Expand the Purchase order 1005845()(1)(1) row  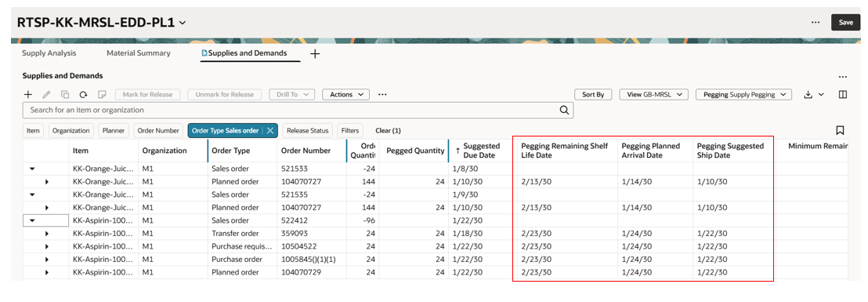47,260
